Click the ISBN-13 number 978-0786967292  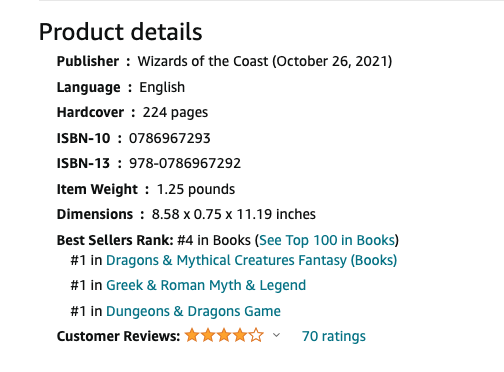coord(185,163)
